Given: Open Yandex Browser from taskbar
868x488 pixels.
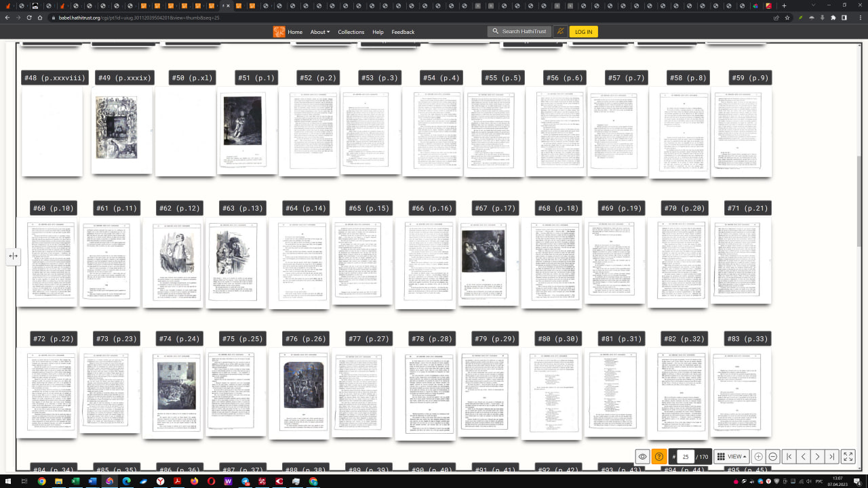Looking at the screenshot, I should point(161,481).
